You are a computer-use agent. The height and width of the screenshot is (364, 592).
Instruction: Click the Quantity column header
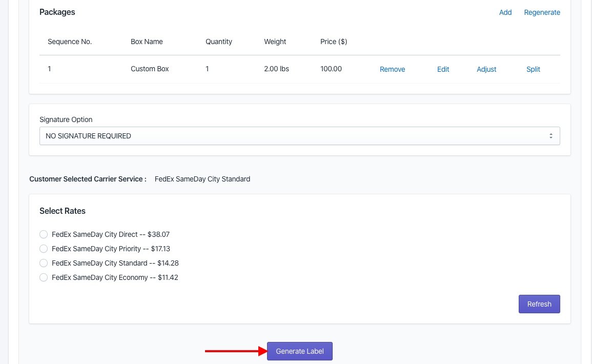point(218,42)
